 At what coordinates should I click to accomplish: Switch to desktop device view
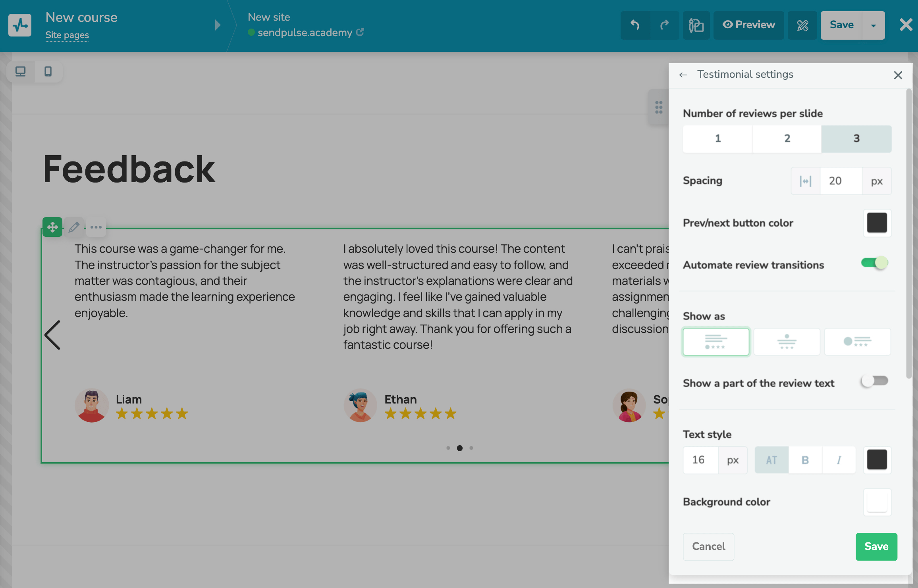click(x=21, y=71)
